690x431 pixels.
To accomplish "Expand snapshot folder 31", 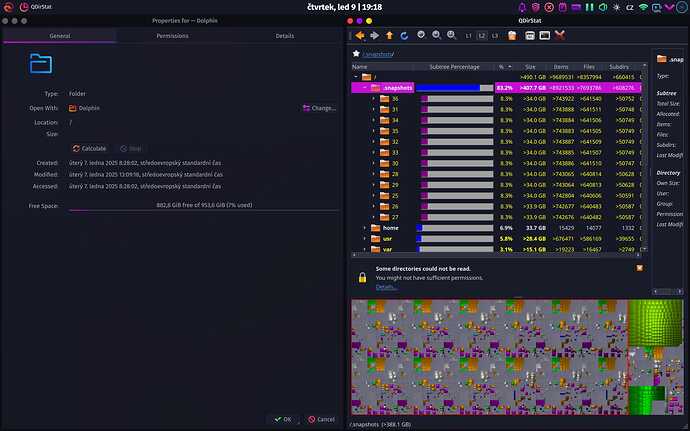I will (x=374, y=109).
